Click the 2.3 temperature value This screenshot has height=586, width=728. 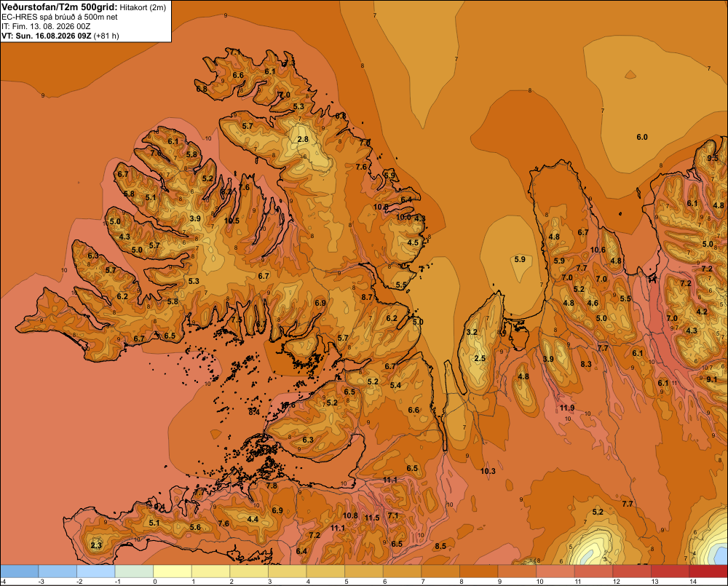click(95, 545)
